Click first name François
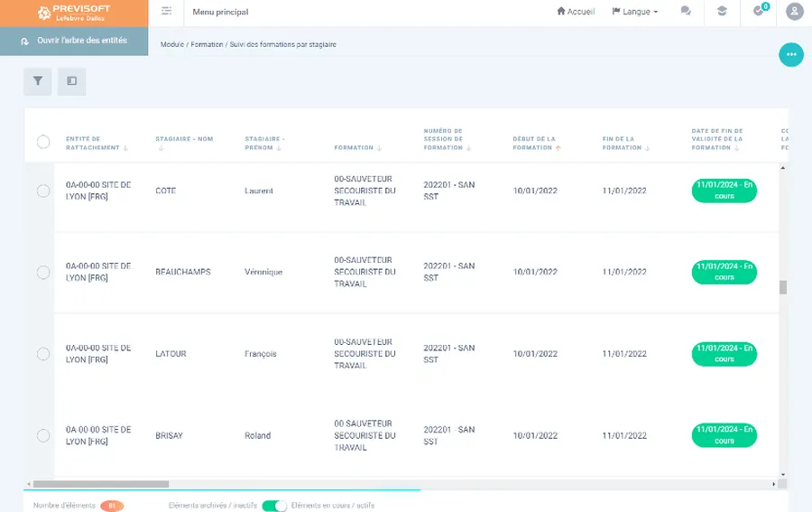Screen dimensions: 812x512 (261, 354)
